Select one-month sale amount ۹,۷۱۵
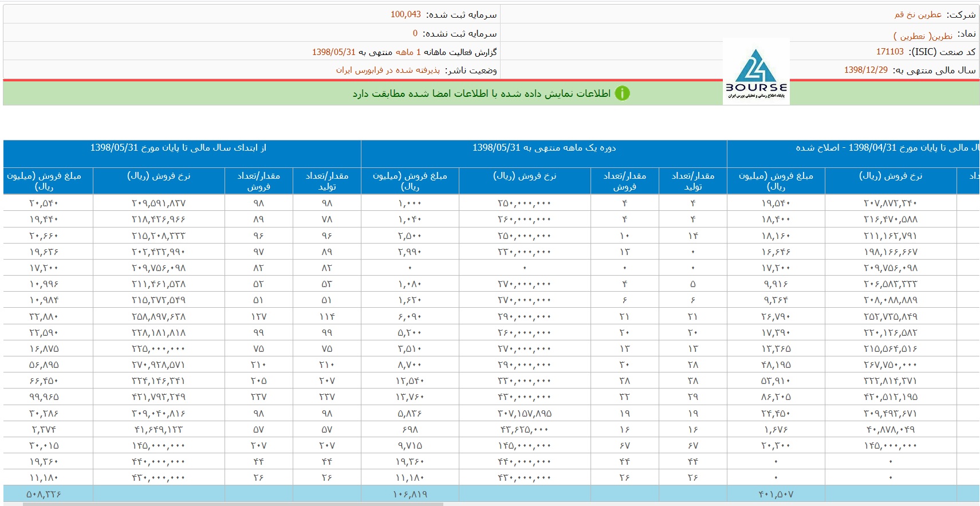980x506 pixels. coord(410,445)
